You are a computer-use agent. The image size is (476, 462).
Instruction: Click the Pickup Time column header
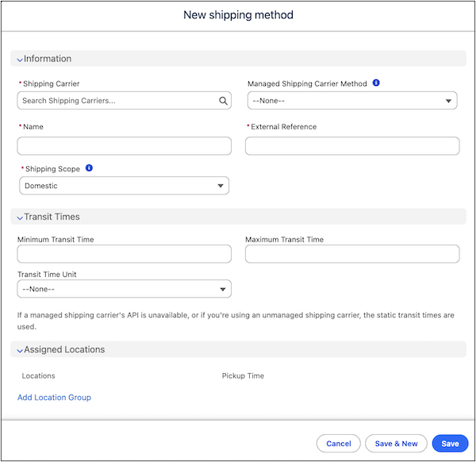243,375
